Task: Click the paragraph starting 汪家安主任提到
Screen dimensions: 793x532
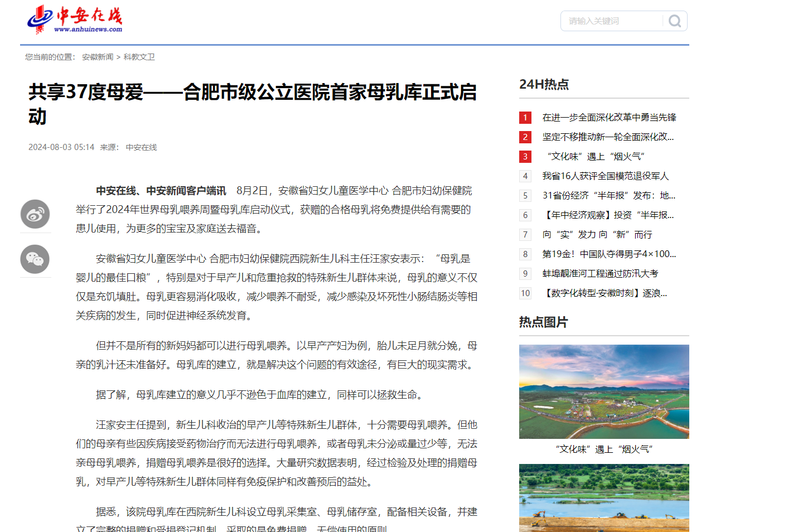Action: point(277,453)
